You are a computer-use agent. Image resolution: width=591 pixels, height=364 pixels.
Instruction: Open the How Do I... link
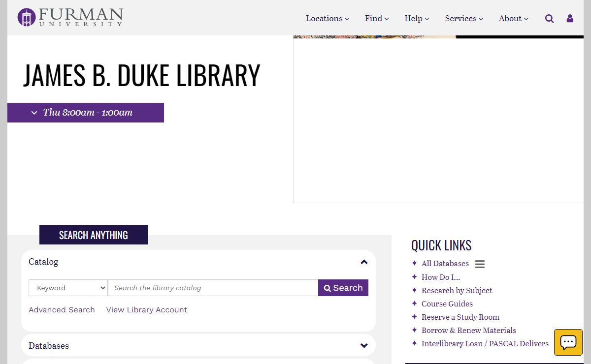[x=441, y=277]
